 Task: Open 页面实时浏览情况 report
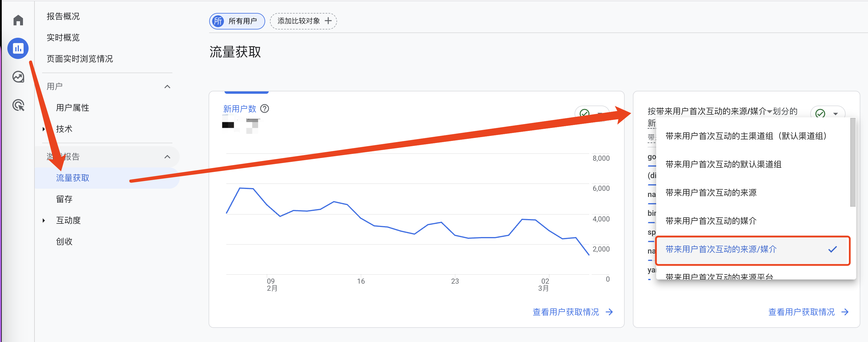click(x=80, y=59)
